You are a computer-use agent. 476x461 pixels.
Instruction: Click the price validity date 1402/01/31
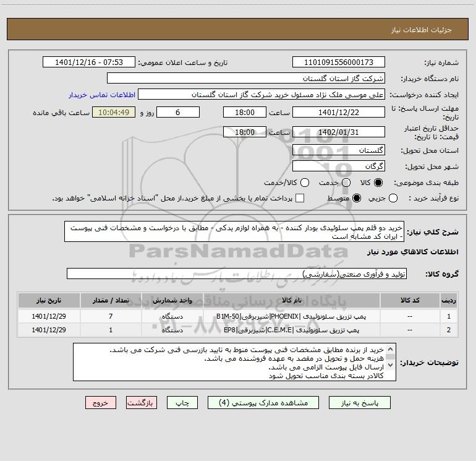coord(339,132)
